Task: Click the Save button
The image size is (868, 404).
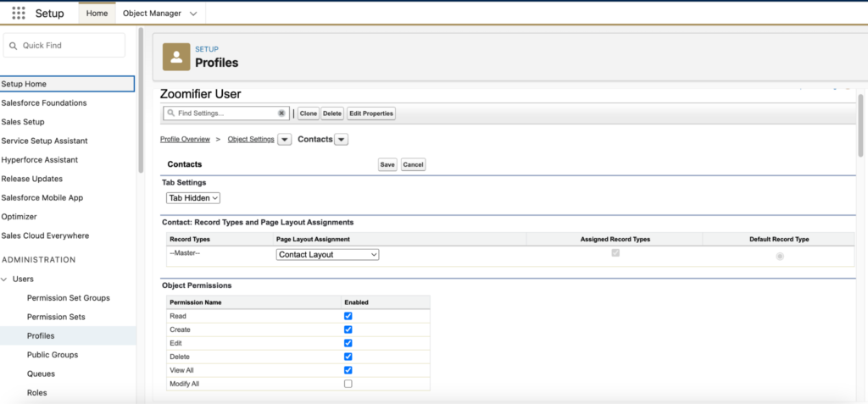Action: coord(387,165)
